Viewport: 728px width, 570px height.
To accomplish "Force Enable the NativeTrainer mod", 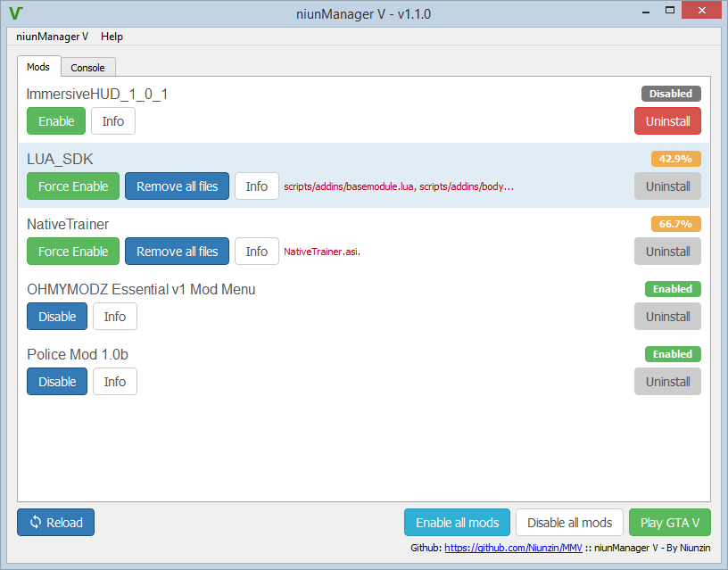I will click(73, 252).
